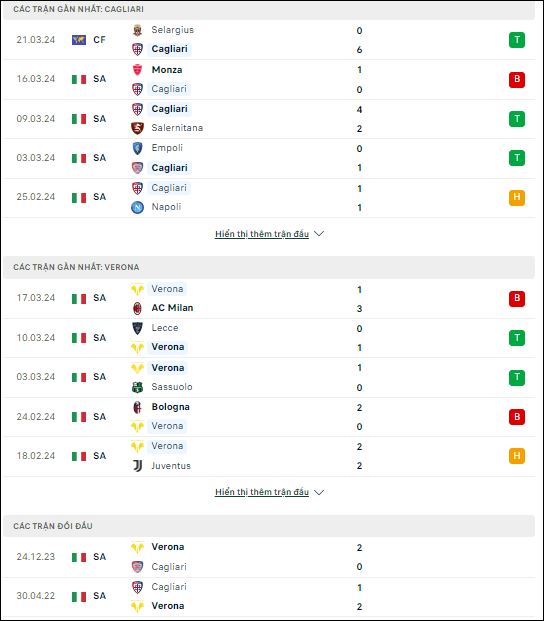Click the orange H badge for Napoli match

[517, 197]
